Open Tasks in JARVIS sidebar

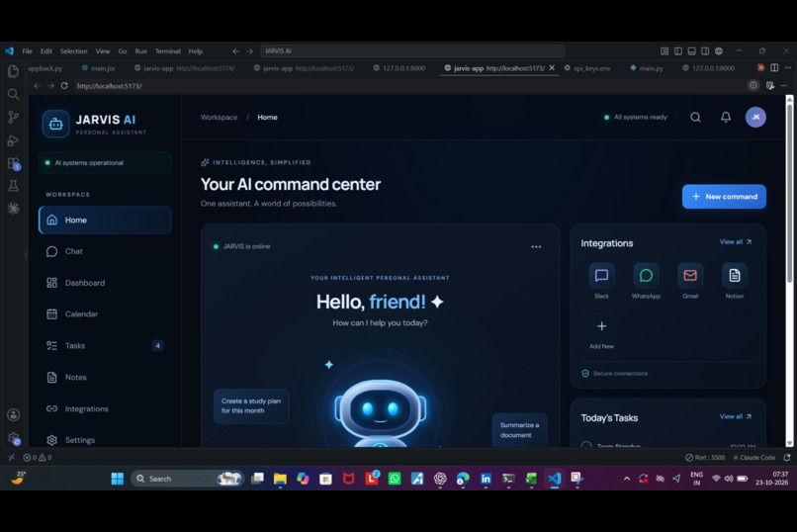105,345
